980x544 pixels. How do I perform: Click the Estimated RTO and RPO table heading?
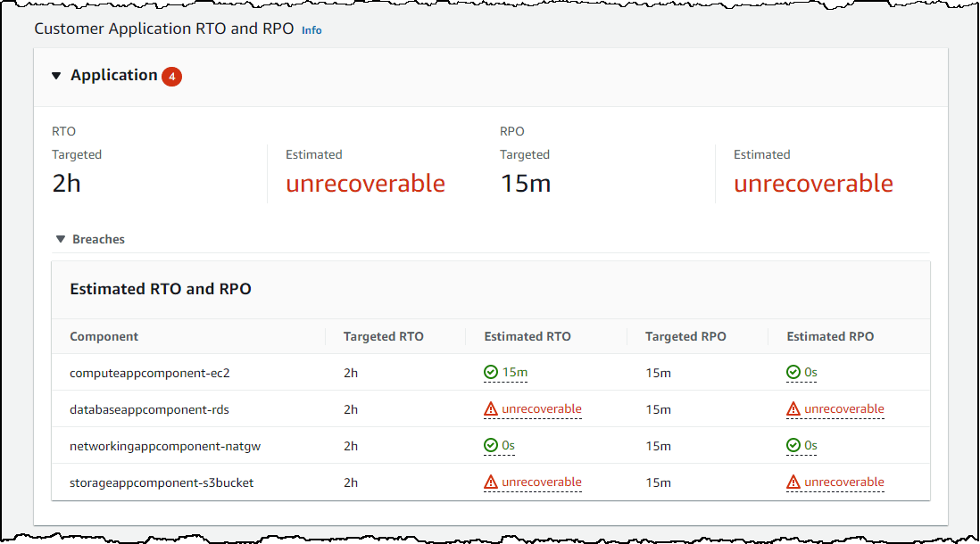[161, 289]
